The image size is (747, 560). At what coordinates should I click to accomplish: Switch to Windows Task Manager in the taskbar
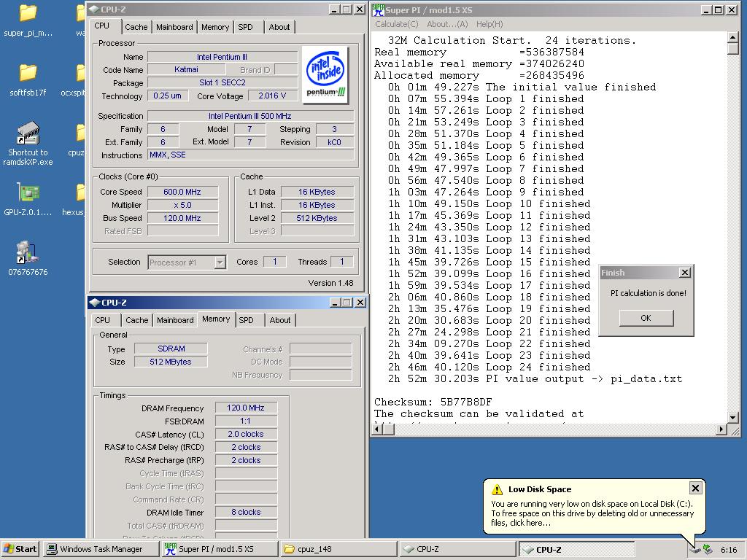(101, 549)
